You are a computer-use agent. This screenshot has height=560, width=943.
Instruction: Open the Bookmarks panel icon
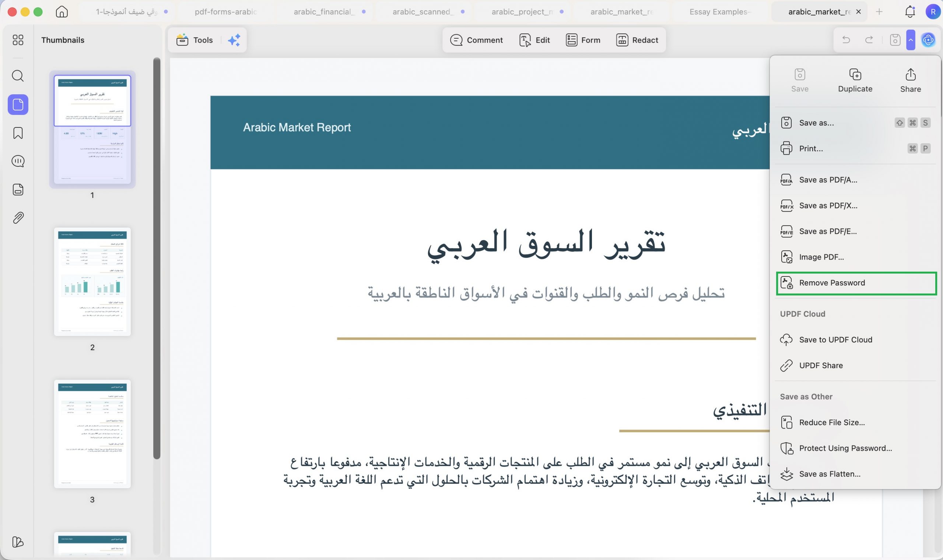18,133
